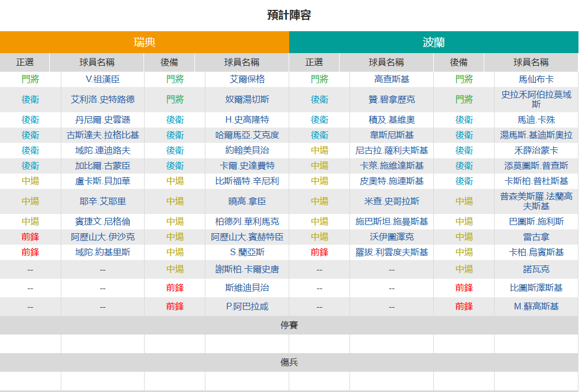The width and height of the screenshot is (579, 392).
Task: Open player 艾利洛.史特路德
Action: [102, 100]
